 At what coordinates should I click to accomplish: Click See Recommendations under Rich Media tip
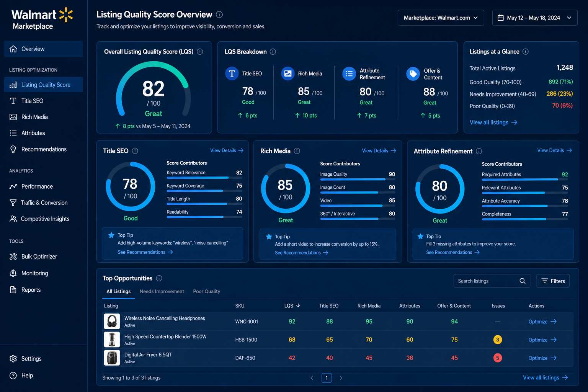[x=302, y=253]
